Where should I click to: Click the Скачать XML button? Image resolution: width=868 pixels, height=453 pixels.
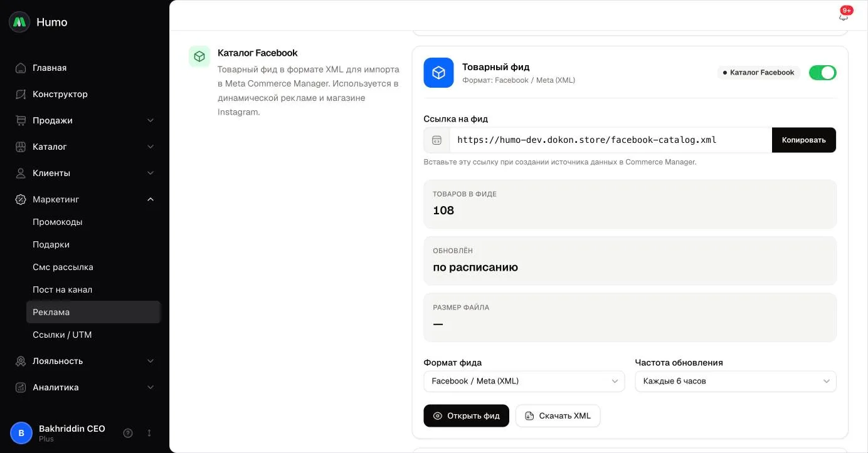[558, 416]
